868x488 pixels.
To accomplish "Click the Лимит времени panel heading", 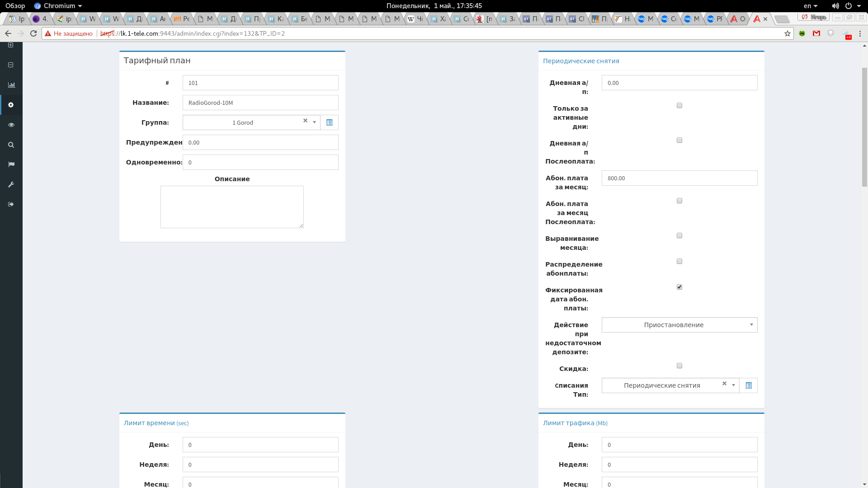I will (156, 423).
